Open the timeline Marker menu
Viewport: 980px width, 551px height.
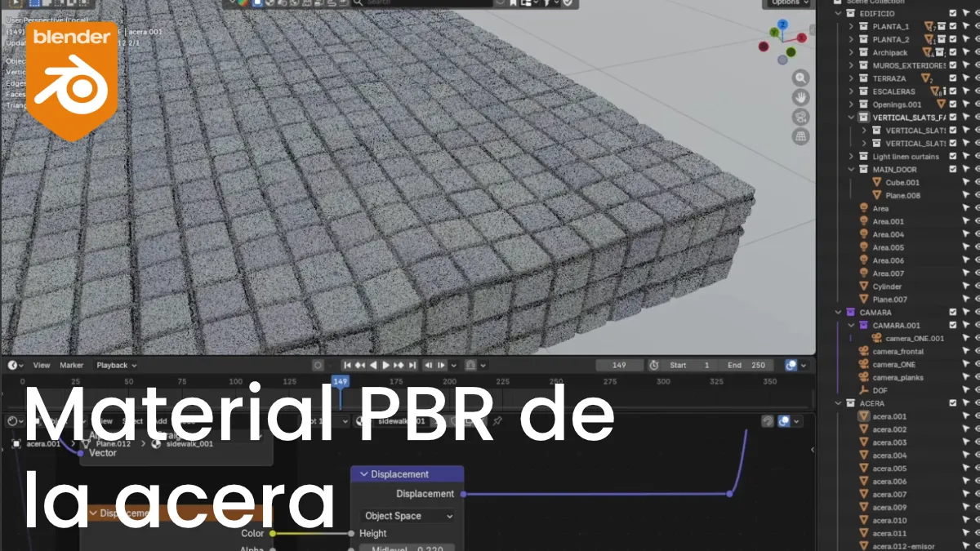pos(72,365)
